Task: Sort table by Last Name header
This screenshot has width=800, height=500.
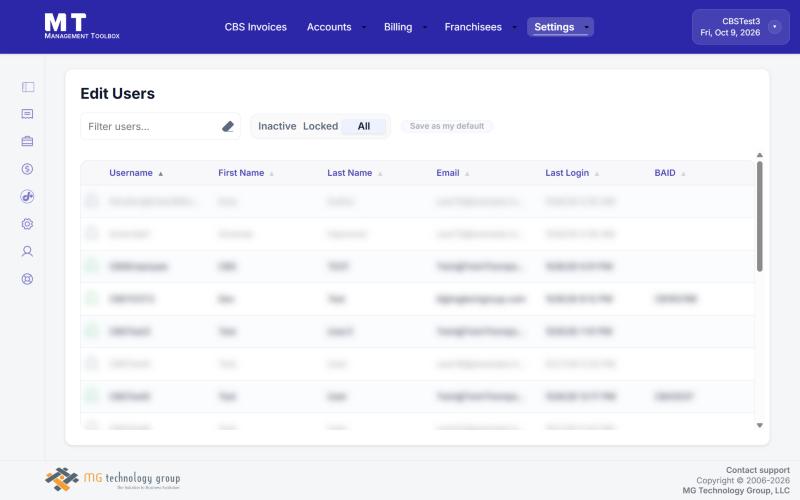Action: [x=349, y=173]
